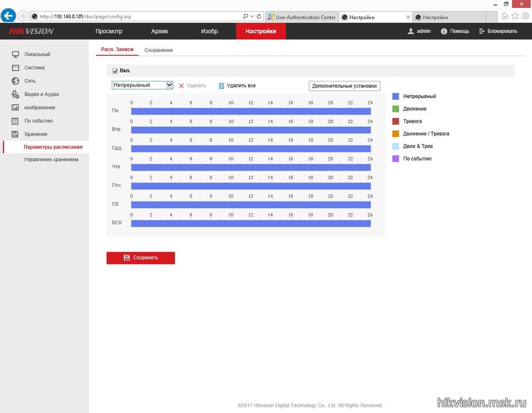This screenshot has width=532, height=413.
Task: Click the По событию calendar icon
Action: (x=15, y=120)
